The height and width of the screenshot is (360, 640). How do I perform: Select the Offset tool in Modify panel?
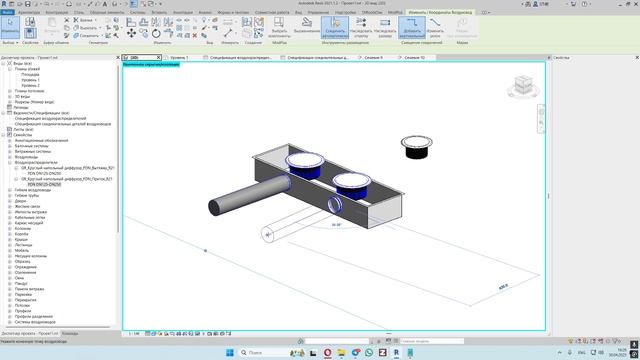(x=144, y=22)
